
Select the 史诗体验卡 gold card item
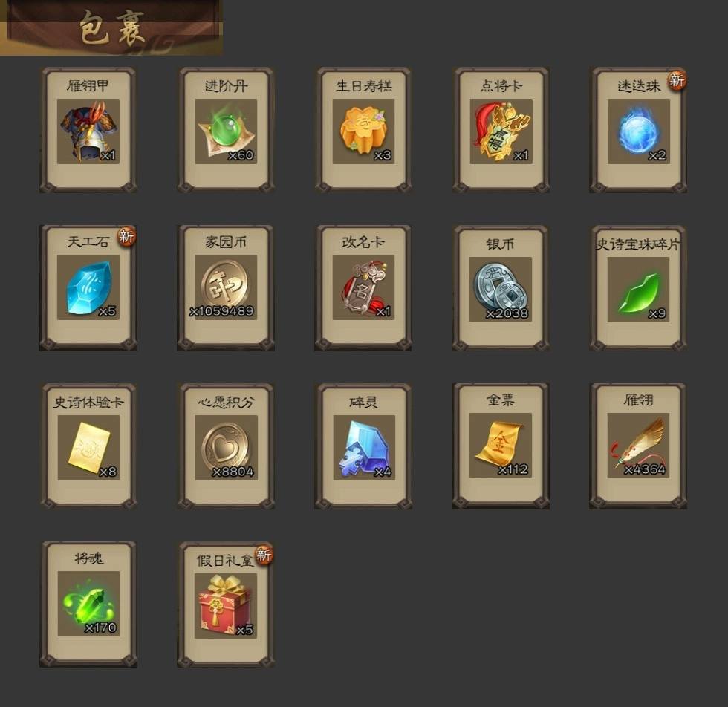[x=88, y=446]
